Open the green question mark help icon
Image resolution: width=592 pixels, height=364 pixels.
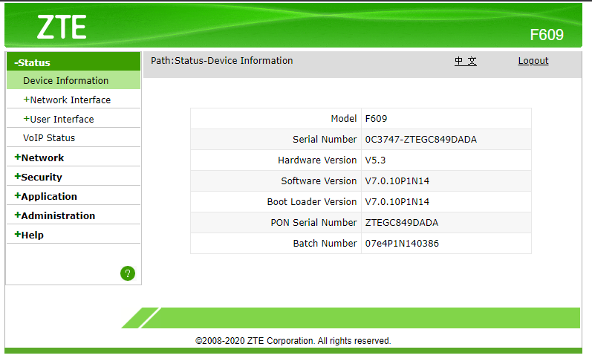pyautogui.click(x=128, y=273)
